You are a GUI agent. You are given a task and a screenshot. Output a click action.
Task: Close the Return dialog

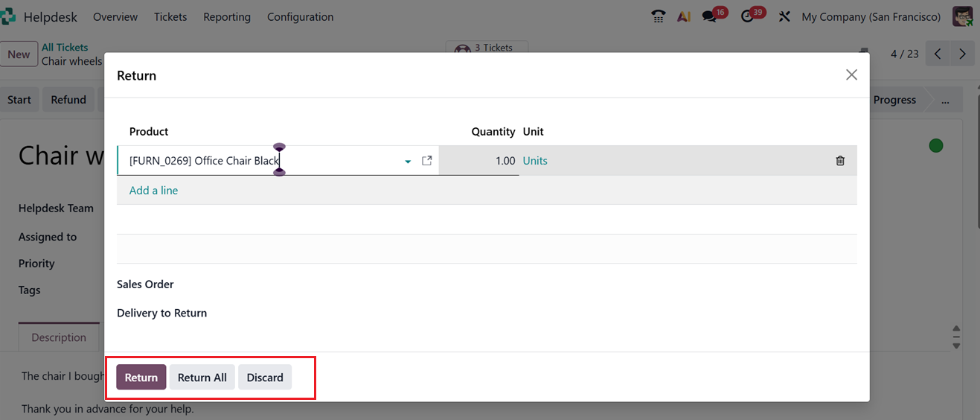[x=851, y=74]
